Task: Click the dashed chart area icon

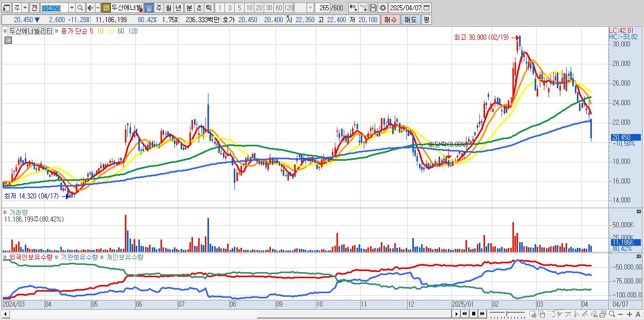Action: [551, 314]
